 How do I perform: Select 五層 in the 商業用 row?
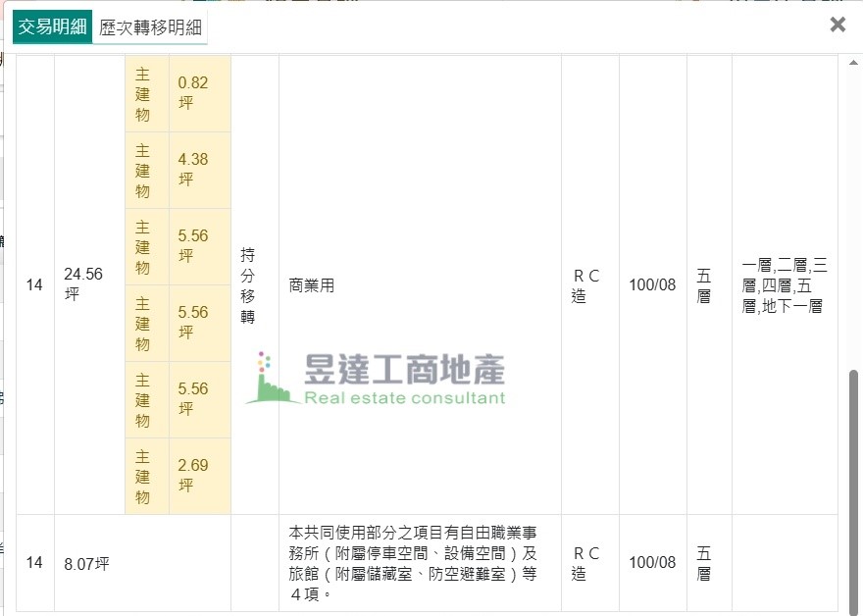click(704, 285)
